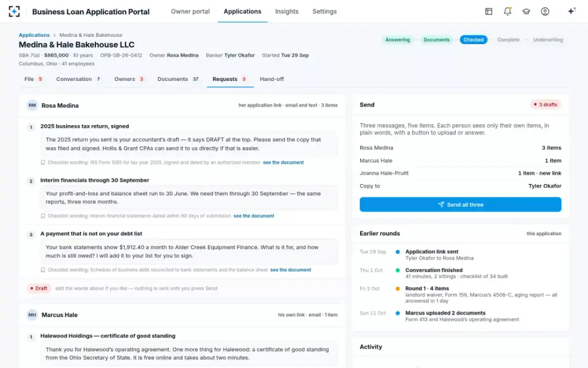Edit the Alder Creek payment message text
The image size is (588, 368).
(189, 252)
